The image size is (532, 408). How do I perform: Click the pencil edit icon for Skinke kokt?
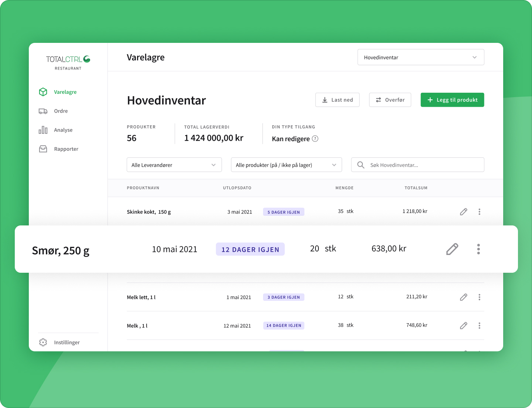tap(463, 212)
